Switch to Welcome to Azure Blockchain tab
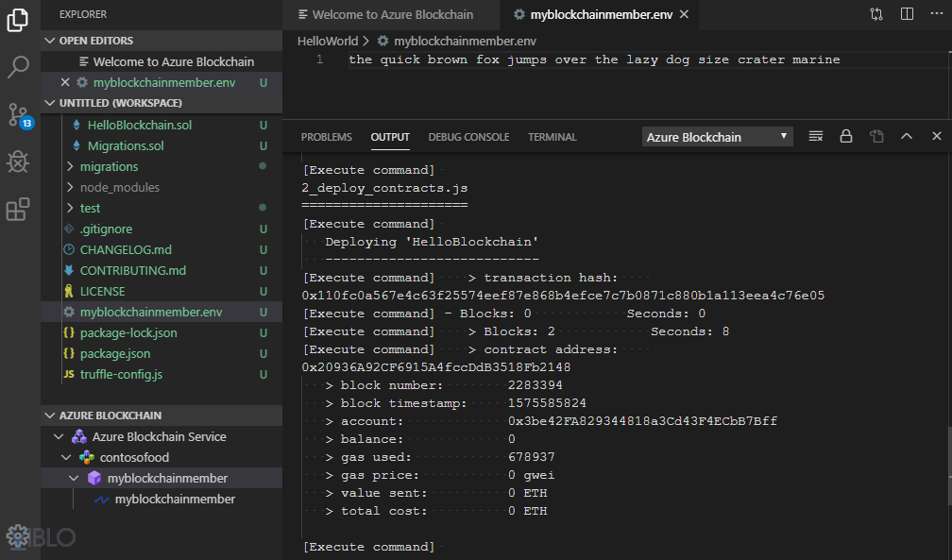Image resolution: width=952 pixels, height=560 pixels. [x=391, y=15]
